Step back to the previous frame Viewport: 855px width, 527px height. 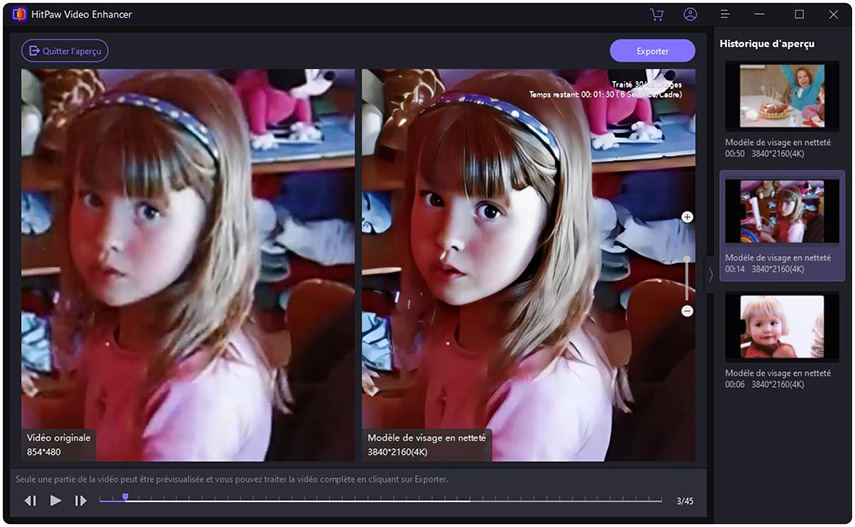click(x=31, y=500)
